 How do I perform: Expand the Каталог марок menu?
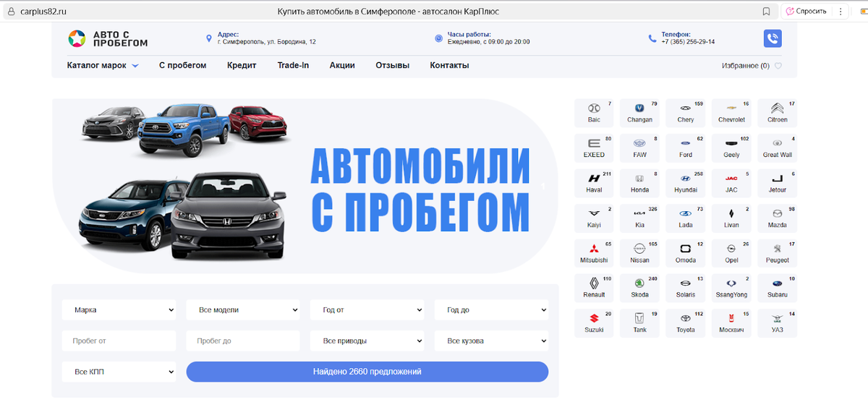[x=103, y=65]
